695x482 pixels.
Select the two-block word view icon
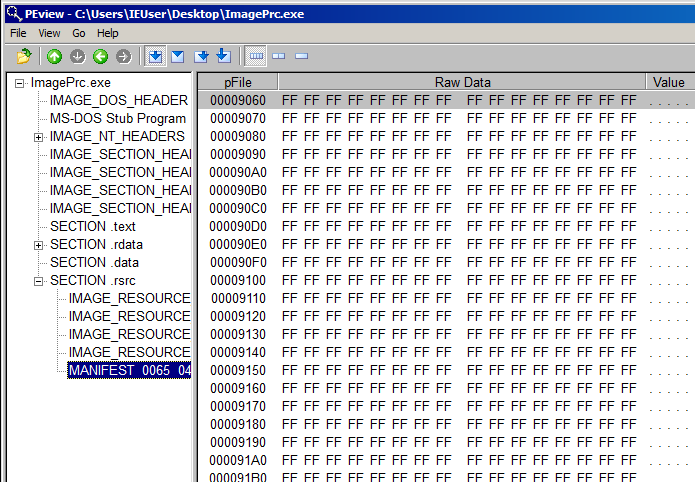point(279,56)
